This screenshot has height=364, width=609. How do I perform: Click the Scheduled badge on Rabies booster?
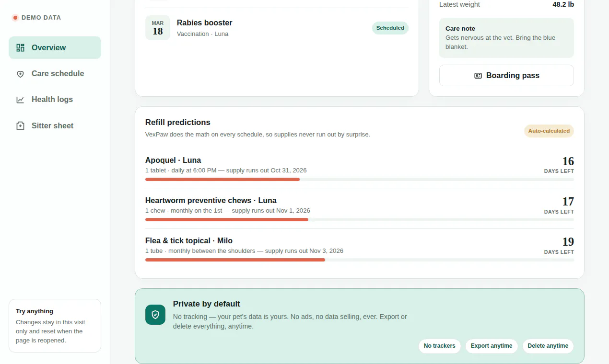pos(390,28)
